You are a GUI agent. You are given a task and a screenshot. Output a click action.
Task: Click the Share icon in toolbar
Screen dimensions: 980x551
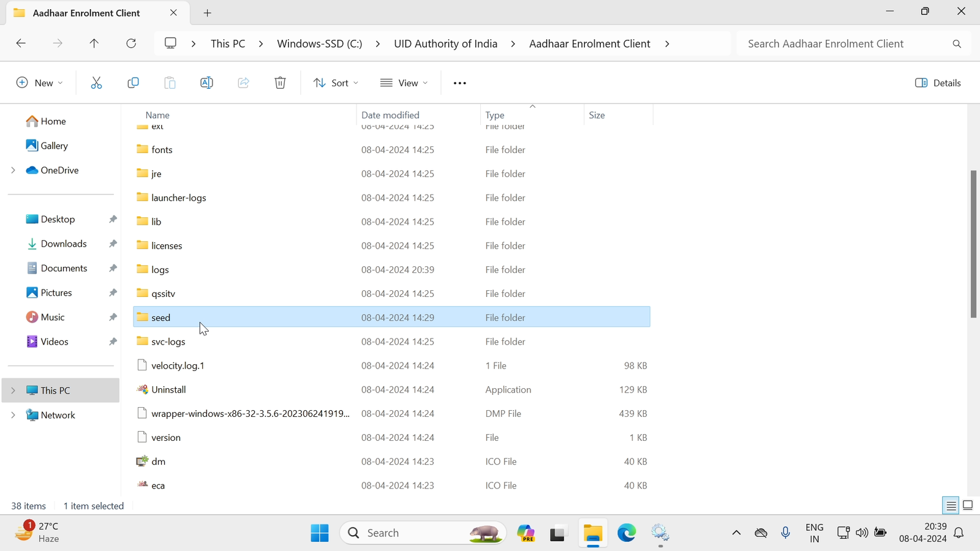243,83
